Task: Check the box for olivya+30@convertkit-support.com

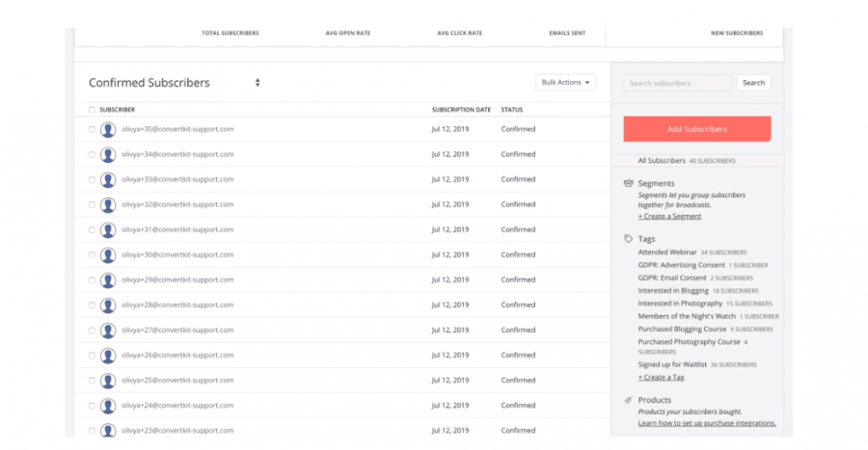Action: click(92, 254)
